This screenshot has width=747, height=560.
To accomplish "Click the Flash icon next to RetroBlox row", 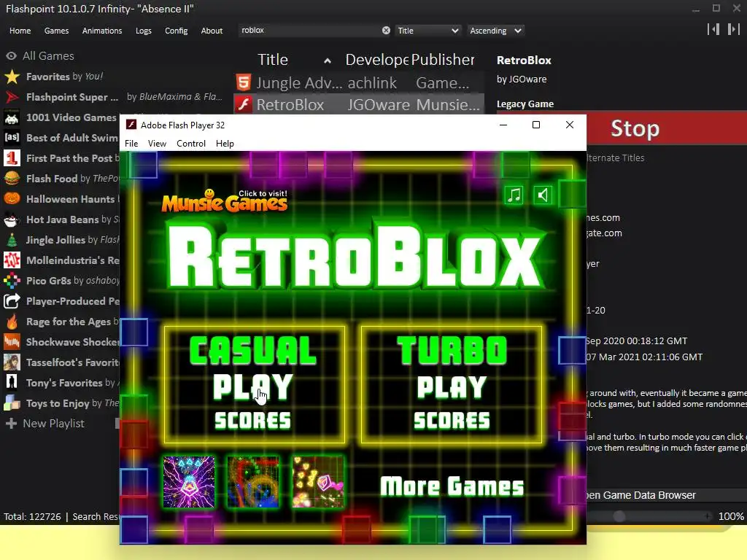I will [244, 104].
